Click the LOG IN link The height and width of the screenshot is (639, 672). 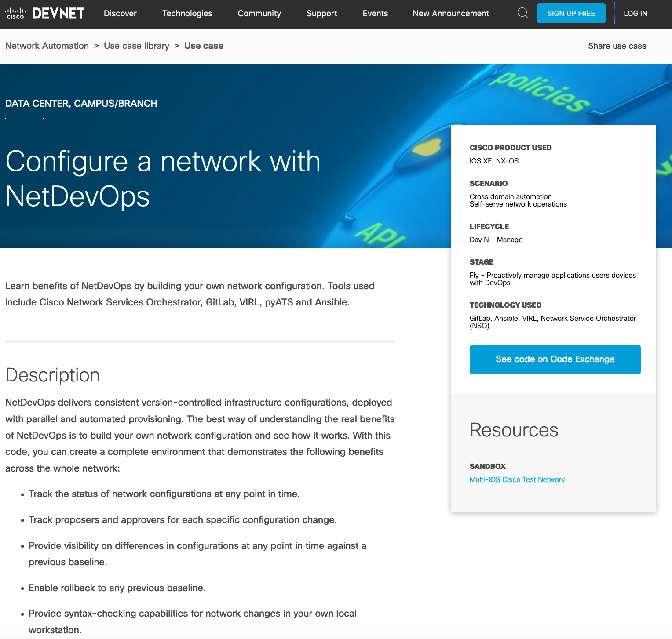click(x=635, y=14)
